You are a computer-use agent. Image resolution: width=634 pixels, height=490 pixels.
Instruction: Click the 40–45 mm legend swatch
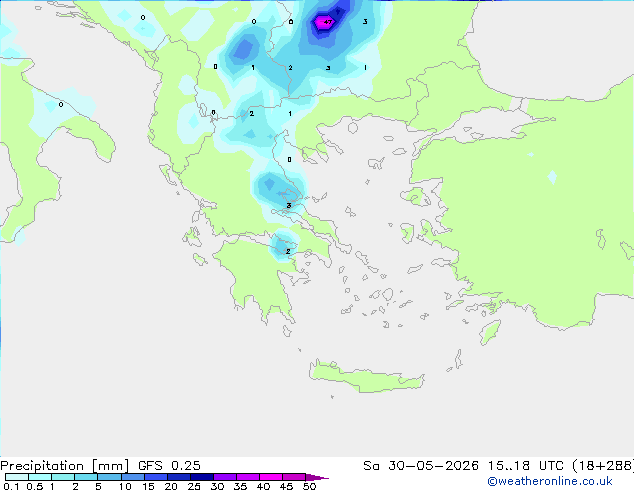click(x=271, y=477)
